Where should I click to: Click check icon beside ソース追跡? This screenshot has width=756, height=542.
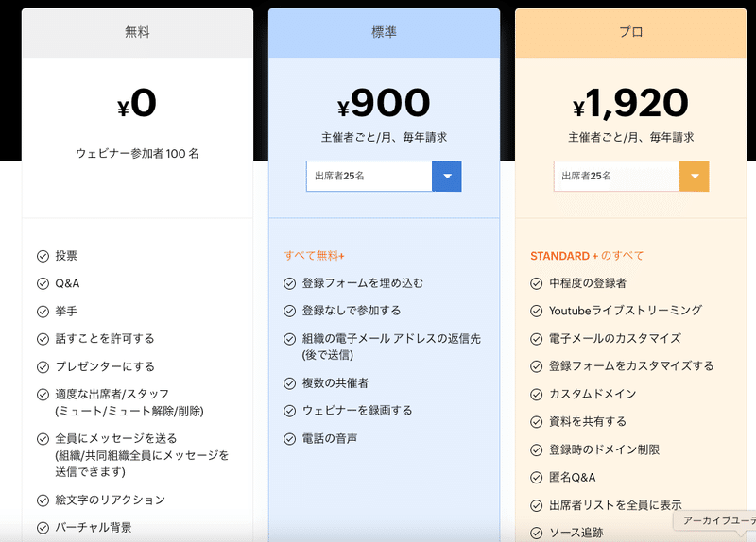[536, 533]
